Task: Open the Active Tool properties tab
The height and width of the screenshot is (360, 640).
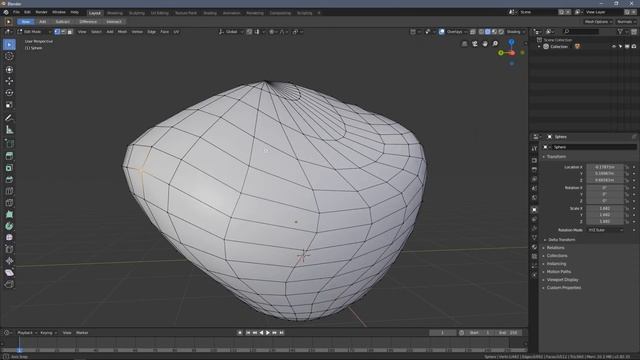Action: coord(534,149)
